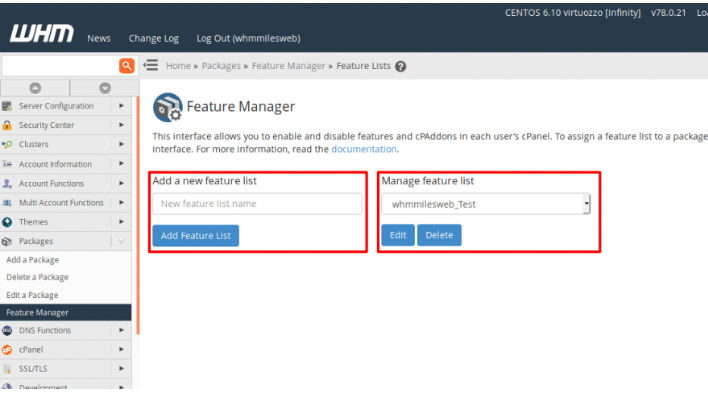The image size is (708, 402).
Task: Open the Manage feature list dropdown
Action: click(486, 204)
